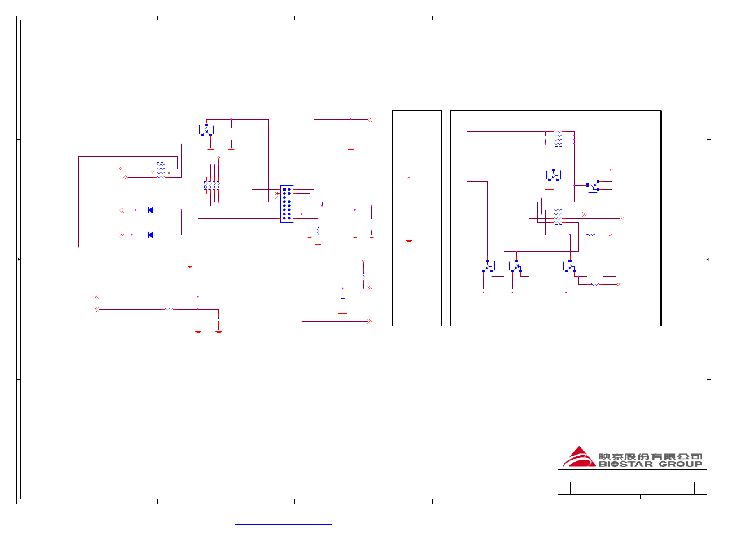Select the BIOSTAR GROUP text
The image size is (756, 534).
coord(650,464)
